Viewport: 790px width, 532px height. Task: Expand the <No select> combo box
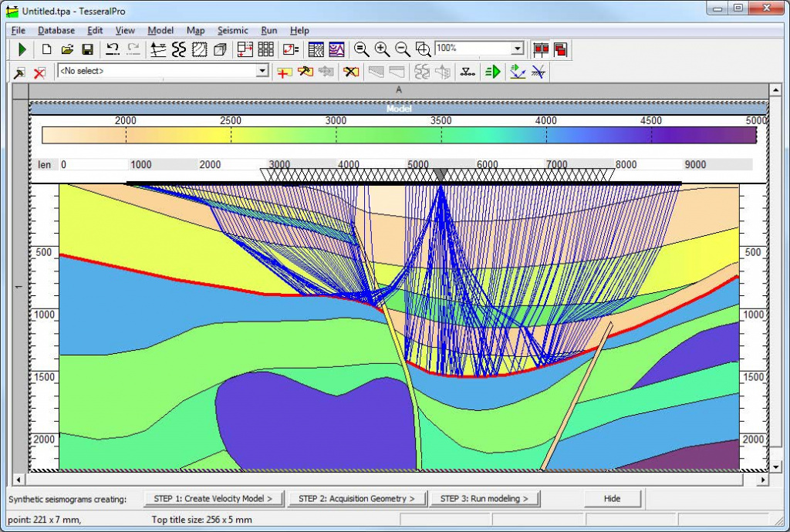coord(262,71)
